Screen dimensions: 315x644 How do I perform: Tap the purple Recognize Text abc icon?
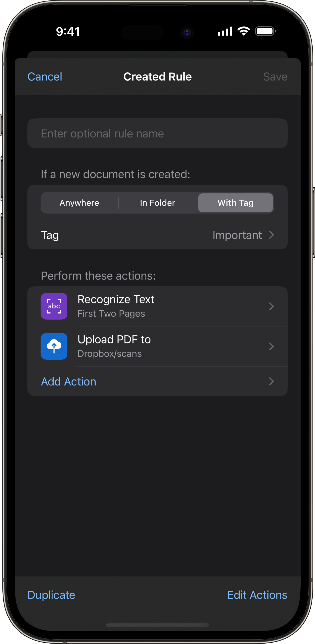(x=54, y=306)
